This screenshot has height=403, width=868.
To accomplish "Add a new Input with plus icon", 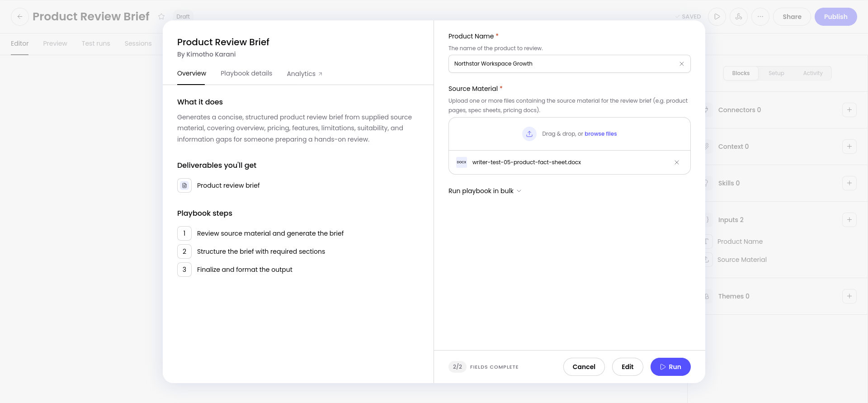I will point(849,220).
